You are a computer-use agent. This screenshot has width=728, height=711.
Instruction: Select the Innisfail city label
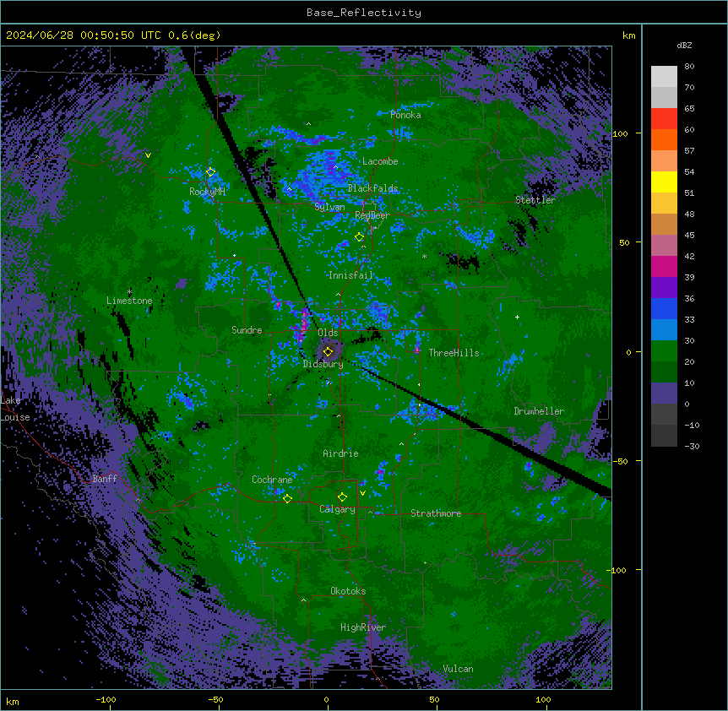pyautogui.click(x=350, y=275)
